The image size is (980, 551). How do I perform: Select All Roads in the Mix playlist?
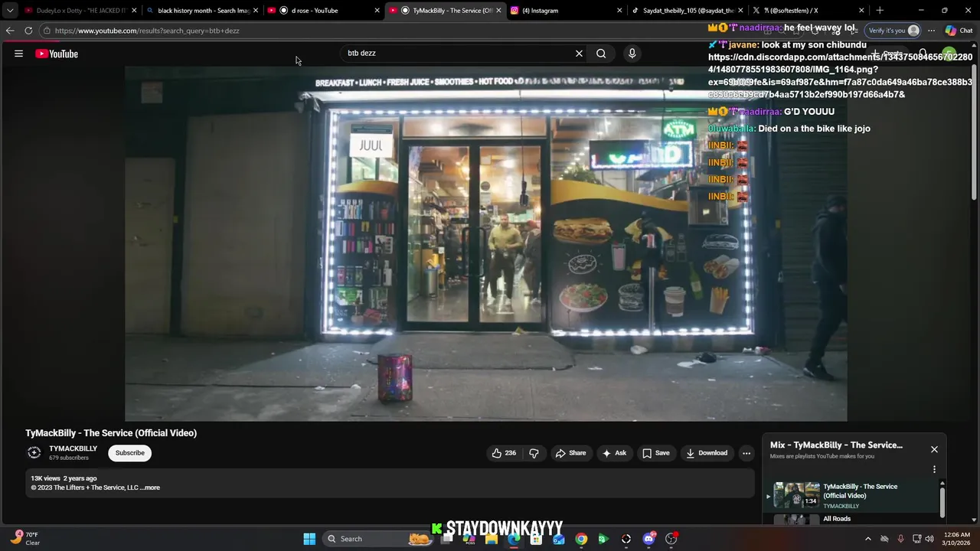point(837,519)
